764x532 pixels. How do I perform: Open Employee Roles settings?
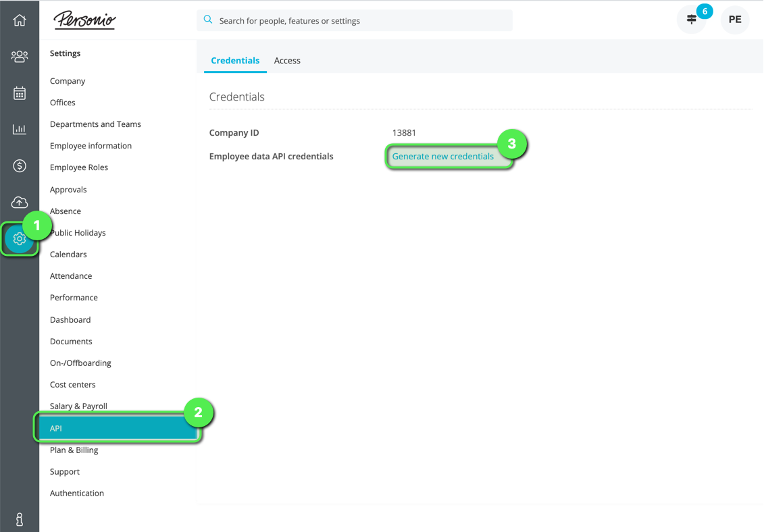79,167
